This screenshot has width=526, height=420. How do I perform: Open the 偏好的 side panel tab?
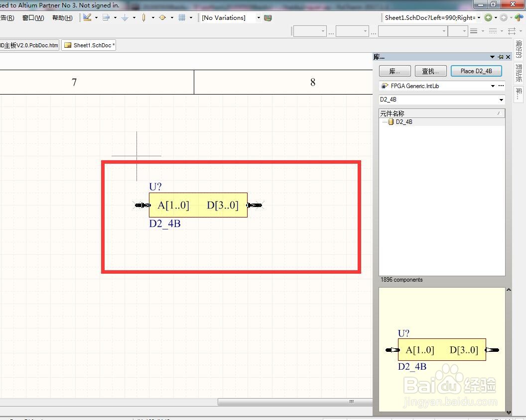(x=519, y=49)
